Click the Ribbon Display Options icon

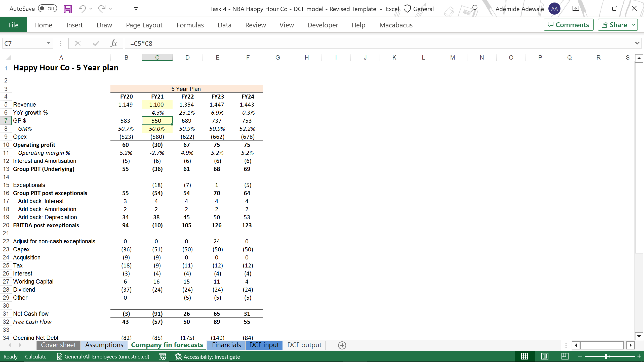coord(576,9)
